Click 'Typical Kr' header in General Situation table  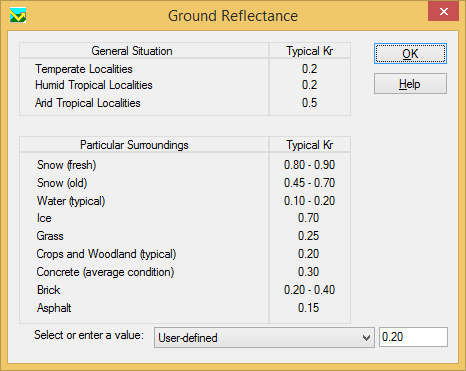point(310,51)
